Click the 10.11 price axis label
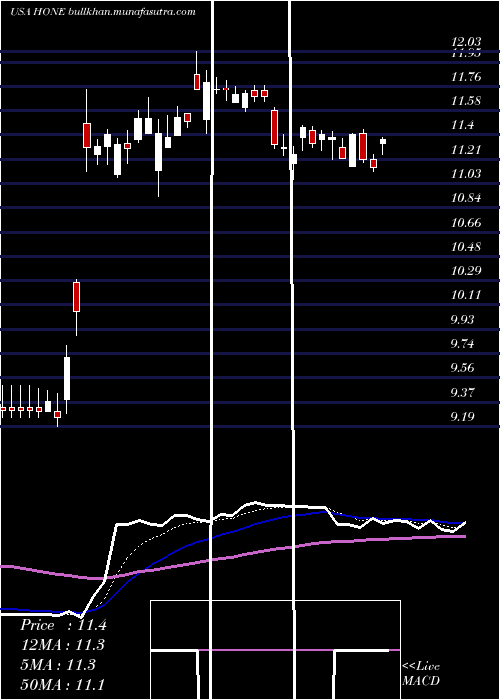The image size is (500, 700). pos(466,295)
